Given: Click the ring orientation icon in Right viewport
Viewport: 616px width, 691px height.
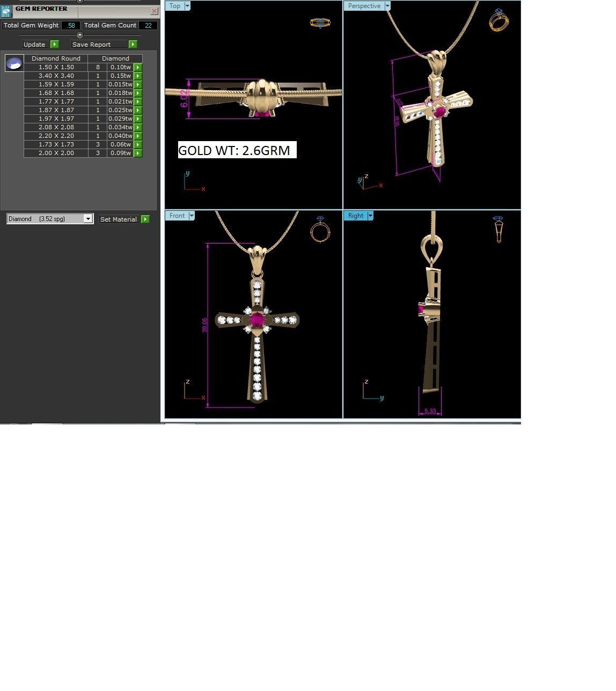Looking at the screenshot, I should tap(498, 229).
